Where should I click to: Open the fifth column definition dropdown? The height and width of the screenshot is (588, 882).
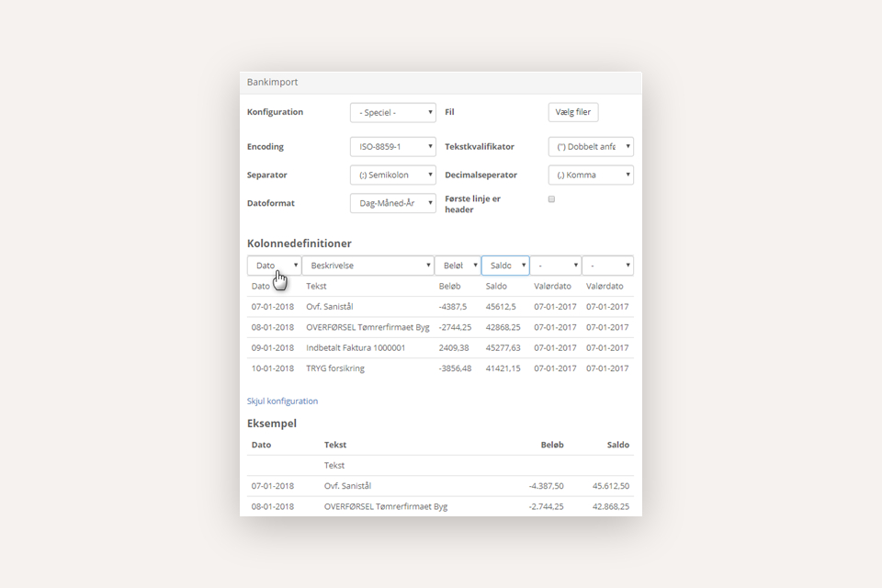point(557,266)
